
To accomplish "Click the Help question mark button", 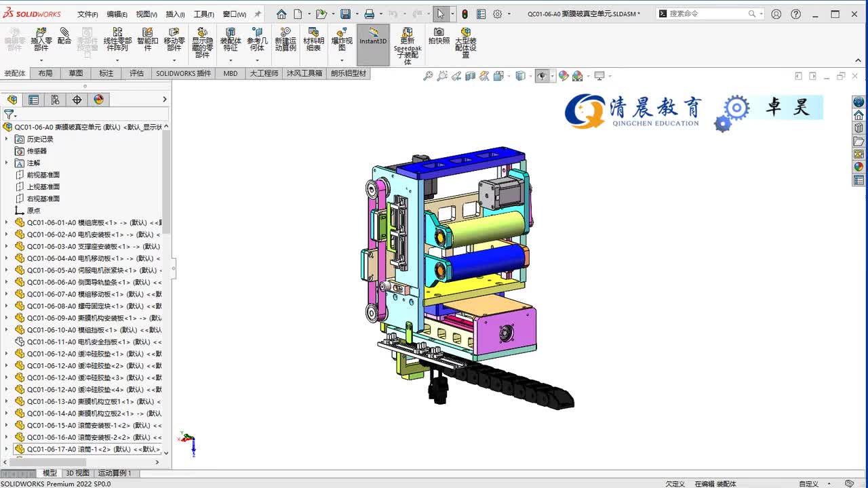I will point(795,14).
